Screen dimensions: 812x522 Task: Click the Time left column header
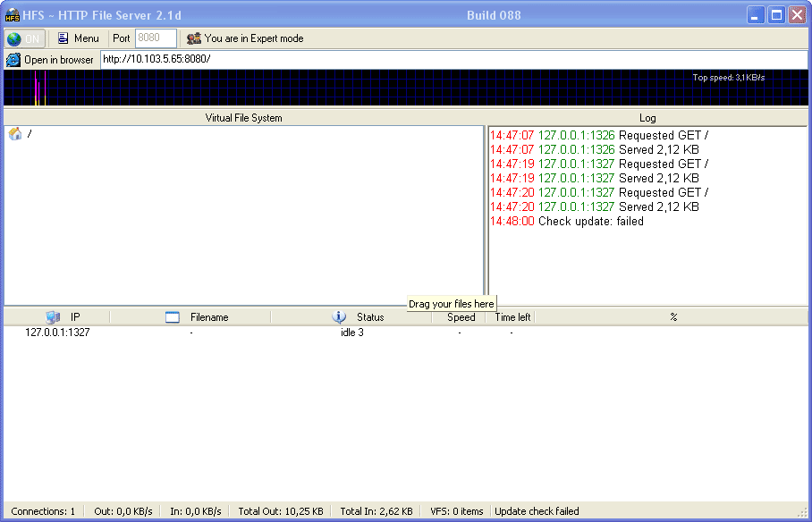(x=512, y=317)
